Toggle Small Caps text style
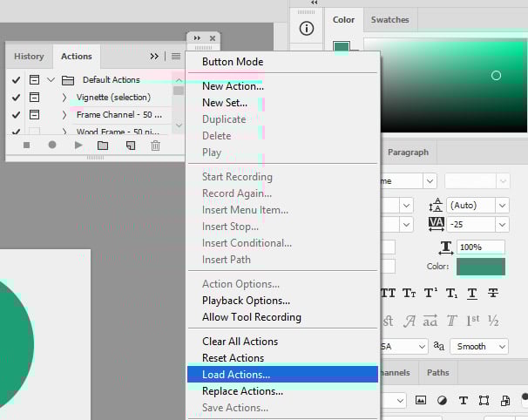This screenshot has height=420, width=528. click(410, 293)
